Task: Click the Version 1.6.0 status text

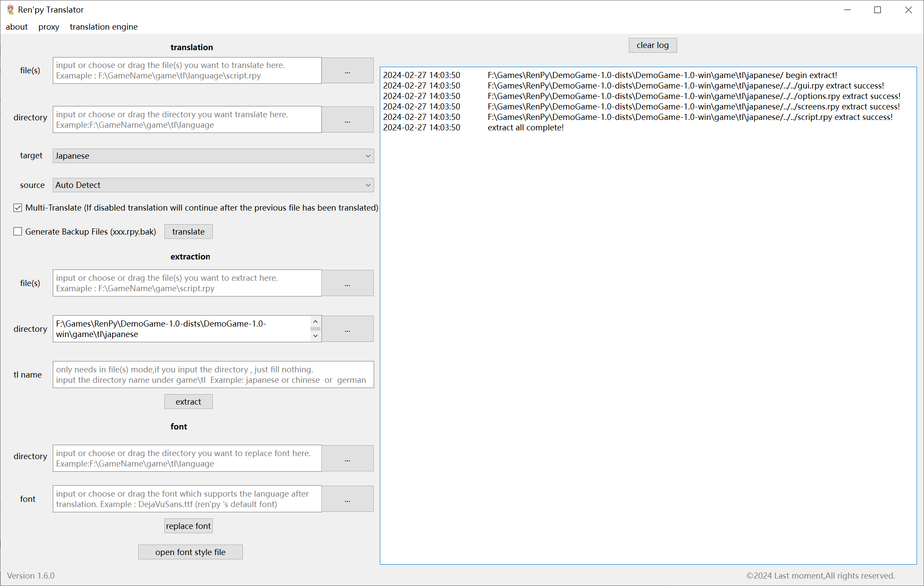Action: tap(31, 576)
